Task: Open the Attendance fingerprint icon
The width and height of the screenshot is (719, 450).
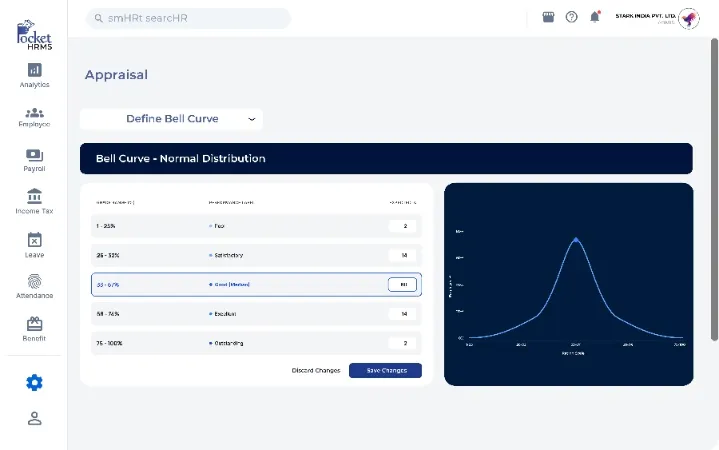Action: (34, 281)
